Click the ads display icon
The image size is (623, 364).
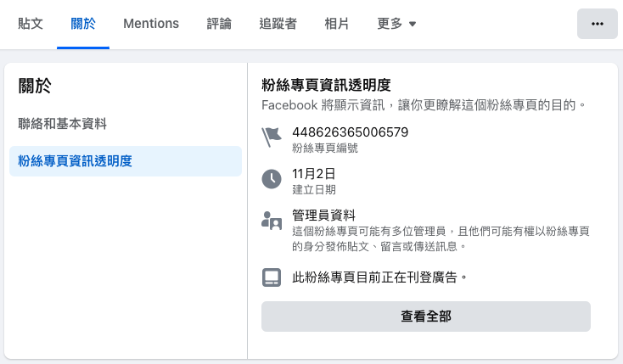(271, 277)
